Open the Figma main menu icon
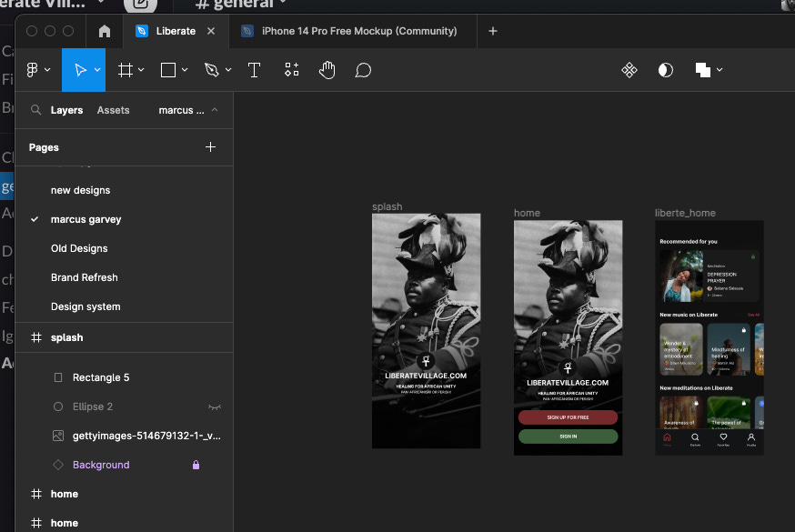 33,70
